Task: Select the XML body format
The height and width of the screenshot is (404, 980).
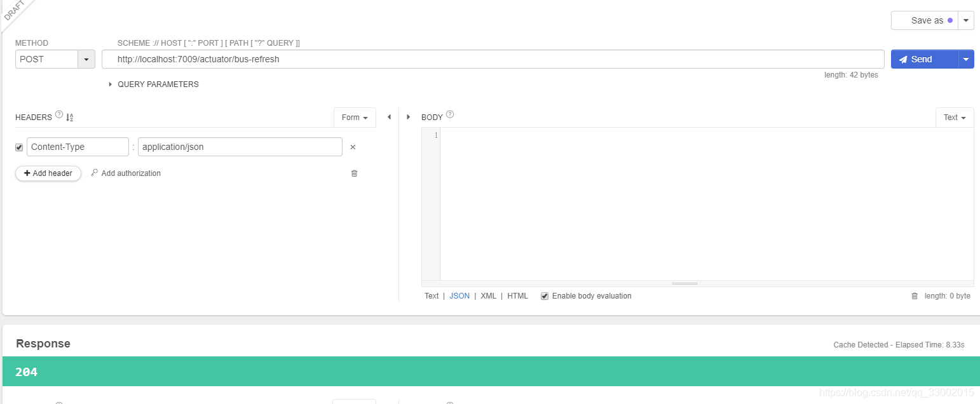Action: tap(488, 296)
